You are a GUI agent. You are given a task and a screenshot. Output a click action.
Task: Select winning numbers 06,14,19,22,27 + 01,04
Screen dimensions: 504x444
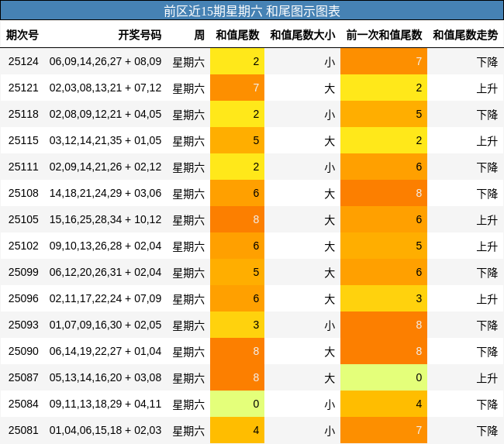point(105,351)
